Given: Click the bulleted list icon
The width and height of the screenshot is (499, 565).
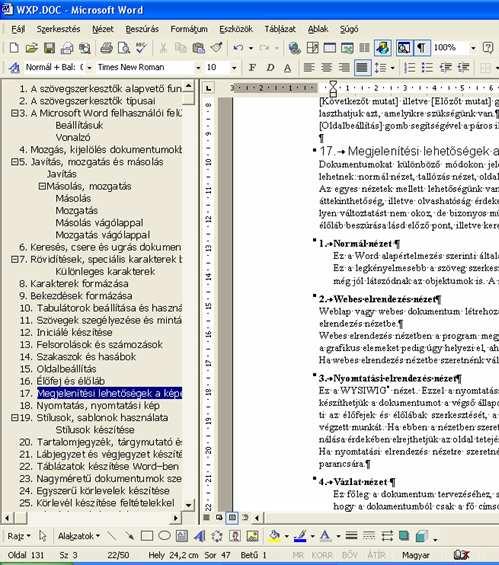Looking at the screenshot, I should [427, 67].
